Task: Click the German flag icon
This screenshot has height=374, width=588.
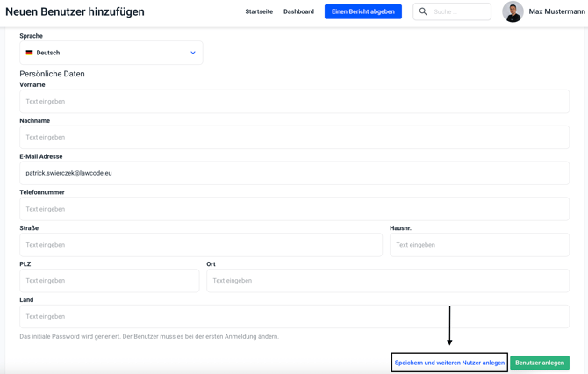Action: pyautogui.click(x=29, y=53)
